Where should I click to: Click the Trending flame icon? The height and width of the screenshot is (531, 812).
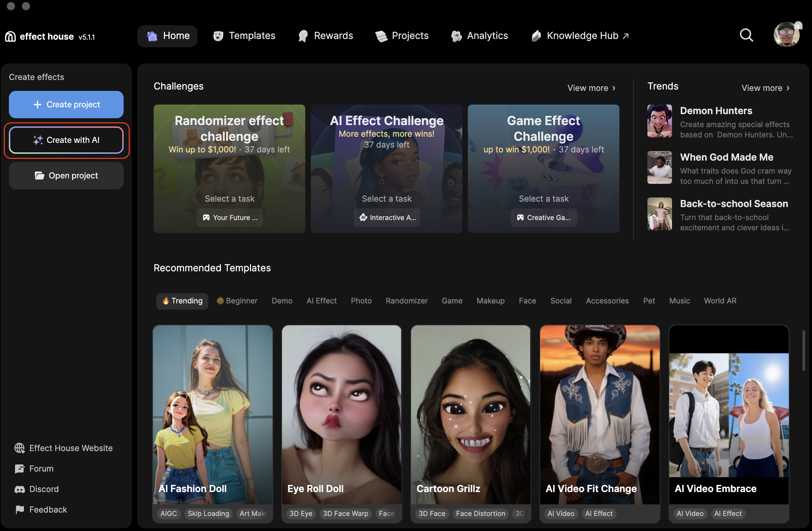point(166,301)
